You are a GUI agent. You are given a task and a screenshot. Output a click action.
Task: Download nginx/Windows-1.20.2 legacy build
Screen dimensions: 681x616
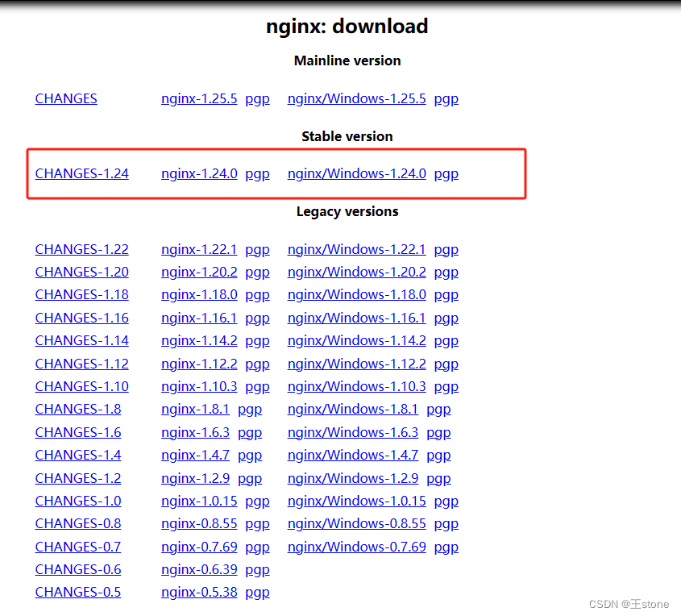(356, 272)
